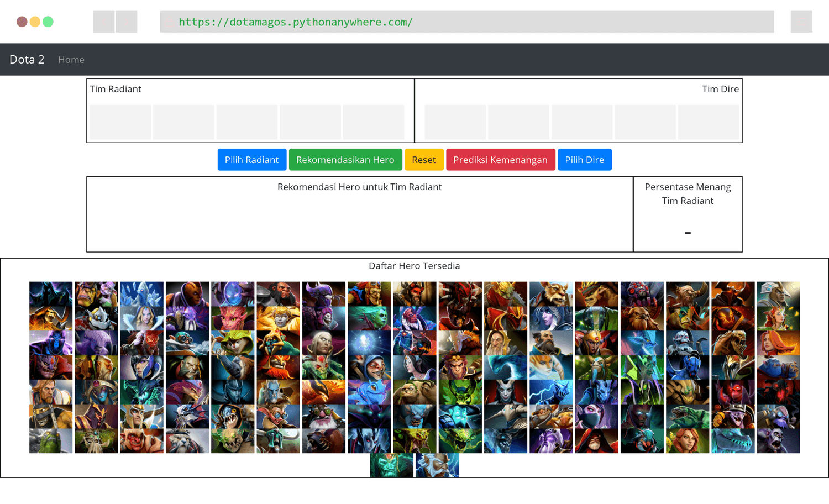This screenshot has width=829, height=504.
Task: Focus the browser URL address bar
Action: 467,22
